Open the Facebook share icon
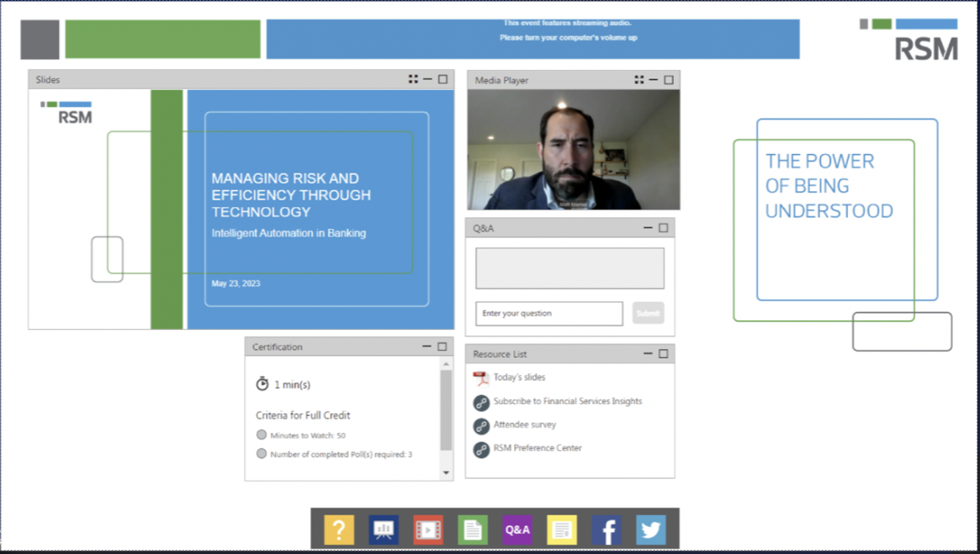 click(x=606, y=530)
